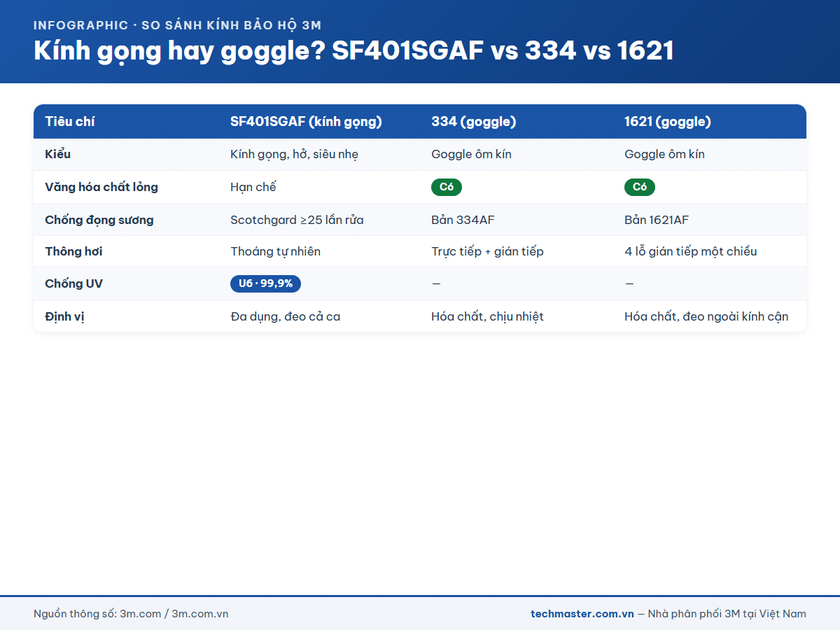Click the 'Hạn chế' cell
Screen dimensions: 840x630
pyautogui.click(x=253, y=187)
